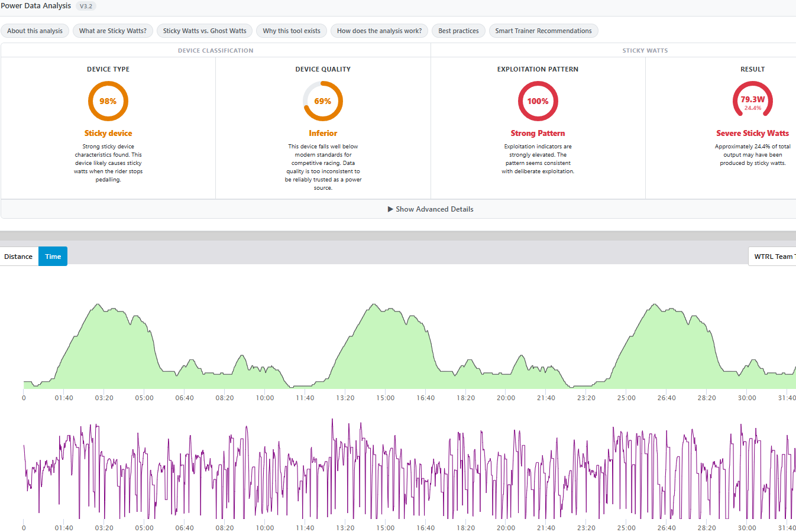Open About this analysis info
The image size is (796, 532).
(35, 31)
